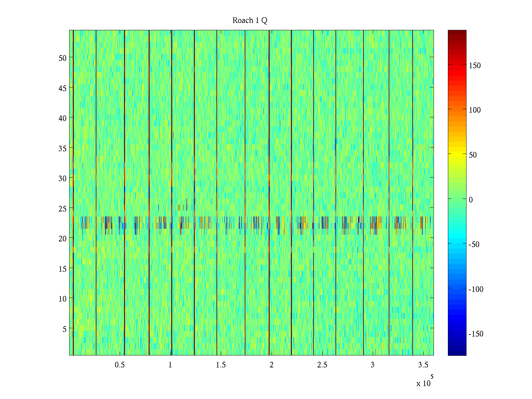The image size is (532, 399).
Task: Pick the dark blue bottom of the colorbar
Action: [x=457, y=353]
